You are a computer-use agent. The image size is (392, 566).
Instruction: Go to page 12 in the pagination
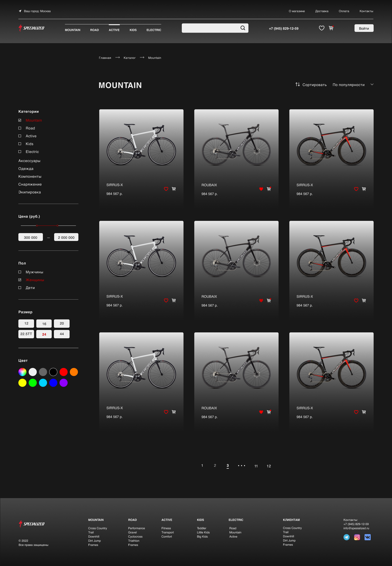click(269, 466)
